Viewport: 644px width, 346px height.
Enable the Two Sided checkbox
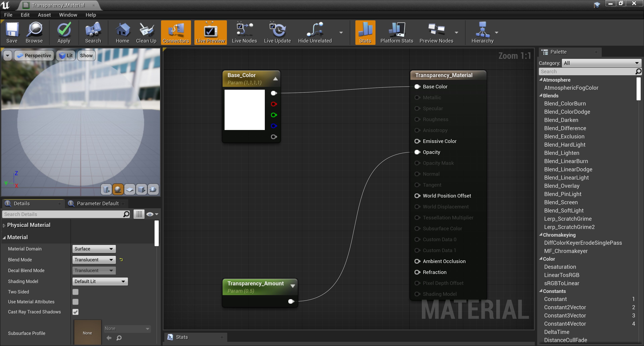tap(75, 292)
